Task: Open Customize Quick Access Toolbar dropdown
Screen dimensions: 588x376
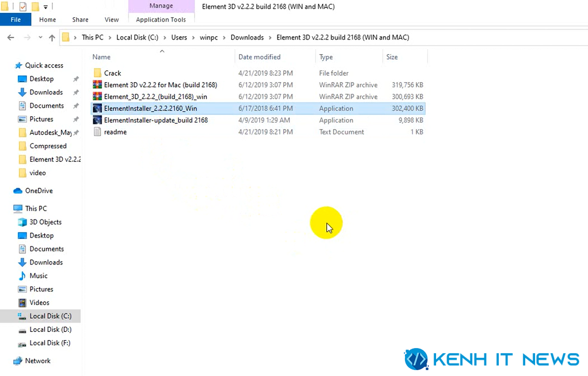Action: (46, 7)
